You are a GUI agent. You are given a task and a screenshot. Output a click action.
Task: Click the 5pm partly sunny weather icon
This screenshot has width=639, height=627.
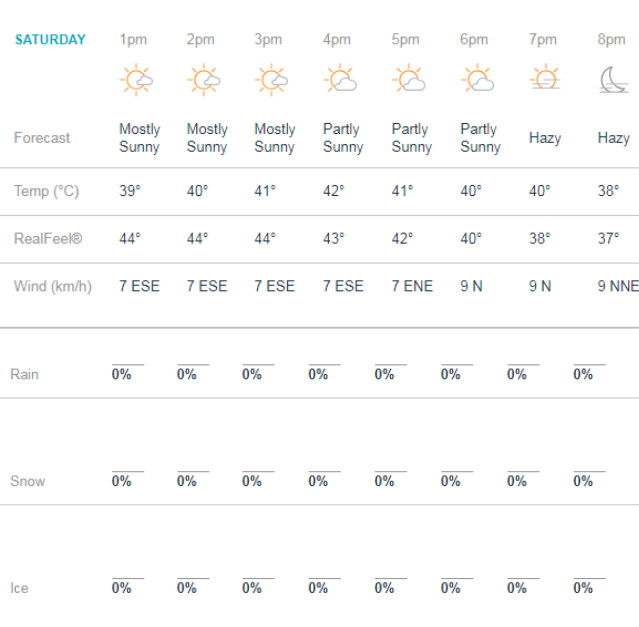point(409,78)
